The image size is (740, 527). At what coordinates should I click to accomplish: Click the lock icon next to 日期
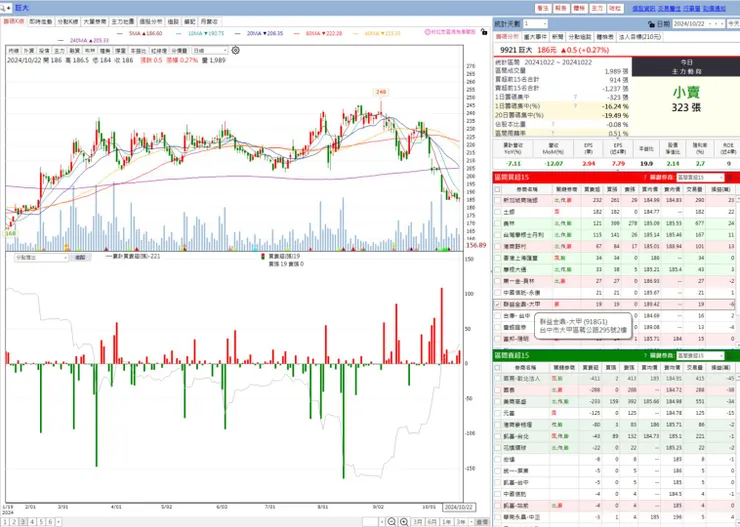pos(651,24)
